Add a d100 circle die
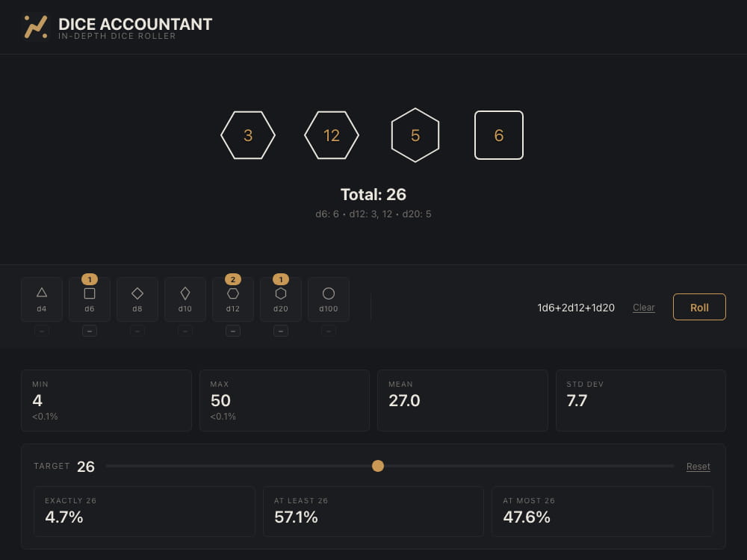 point(329,299)
